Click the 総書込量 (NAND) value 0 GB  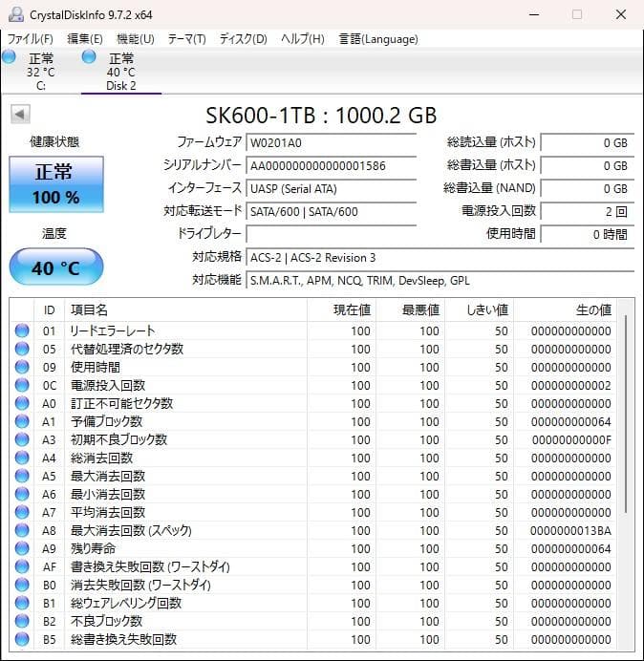pos(587,188)
